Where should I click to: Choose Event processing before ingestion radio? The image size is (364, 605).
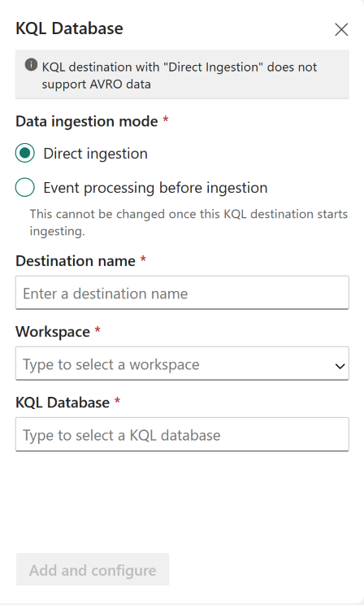tap(25, 188)
